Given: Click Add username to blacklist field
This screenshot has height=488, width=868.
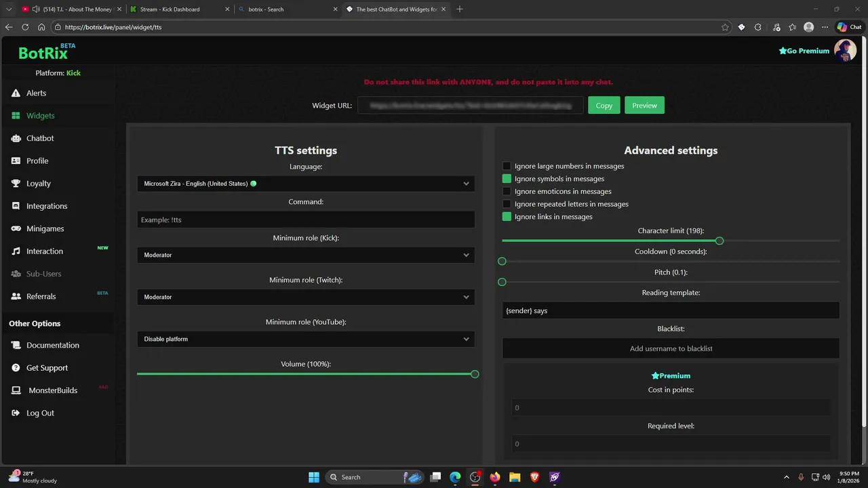Looking at the screenshot, I should (x=671, y=348).
